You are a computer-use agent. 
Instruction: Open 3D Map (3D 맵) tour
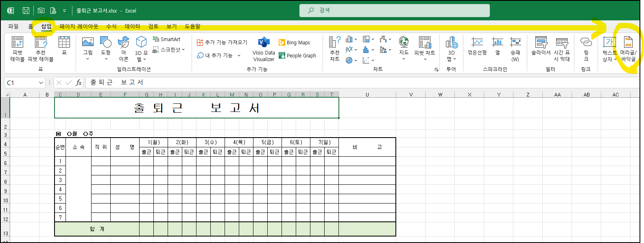pyautogui.click(x=451, y=49)
